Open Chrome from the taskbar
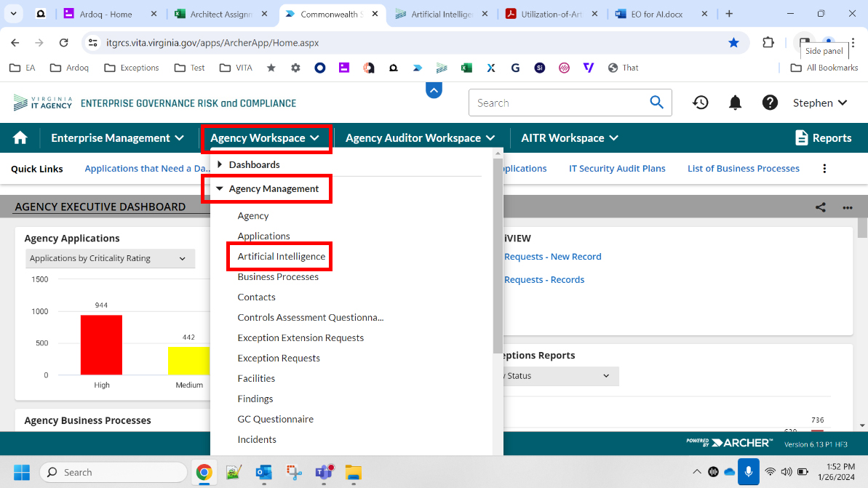 click(204, 472)
